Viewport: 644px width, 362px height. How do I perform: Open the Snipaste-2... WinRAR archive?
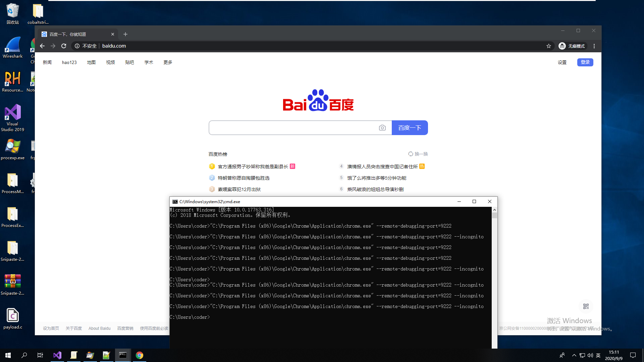13,285
